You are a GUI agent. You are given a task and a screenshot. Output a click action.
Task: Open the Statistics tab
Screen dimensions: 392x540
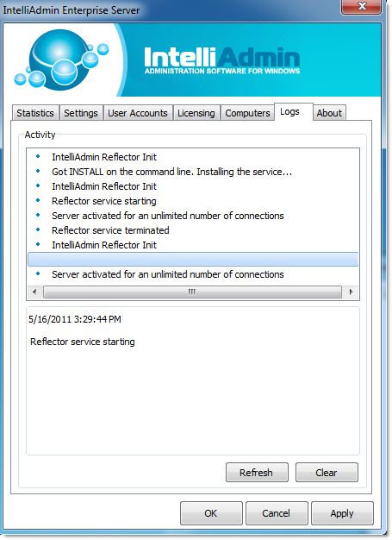[35, 113]
